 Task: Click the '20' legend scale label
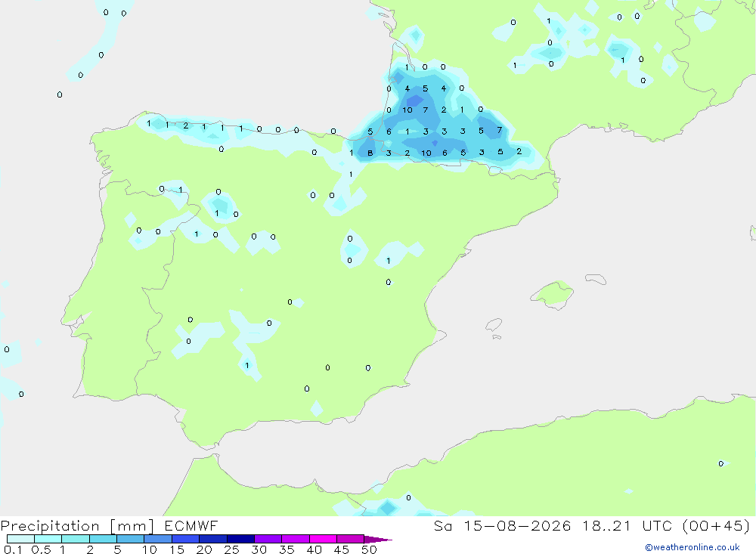[204, 549]
